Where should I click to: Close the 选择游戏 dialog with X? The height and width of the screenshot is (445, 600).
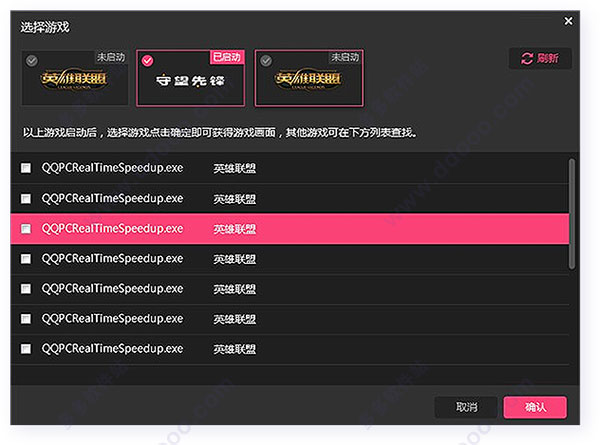pyautogui.click(x=569, y=21)
